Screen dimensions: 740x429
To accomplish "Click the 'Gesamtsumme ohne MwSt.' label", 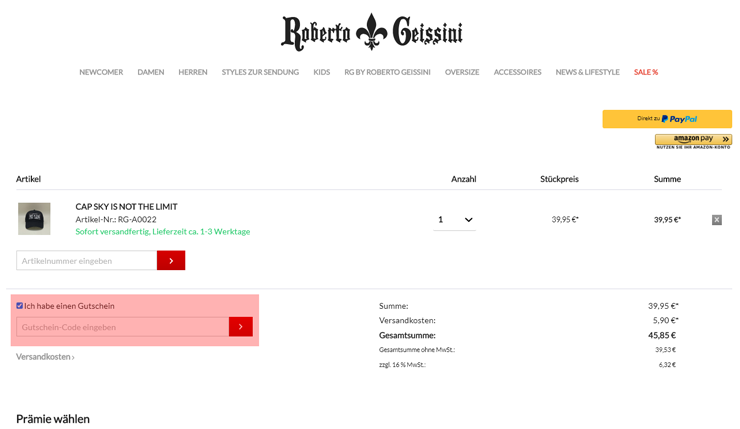I will (417, 350).
